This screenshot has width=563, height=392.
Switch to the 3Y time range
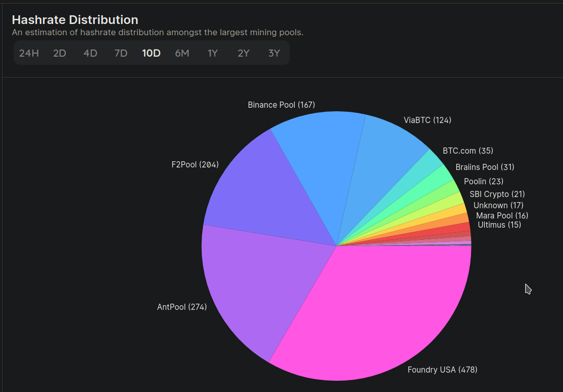tap(274, 53)
